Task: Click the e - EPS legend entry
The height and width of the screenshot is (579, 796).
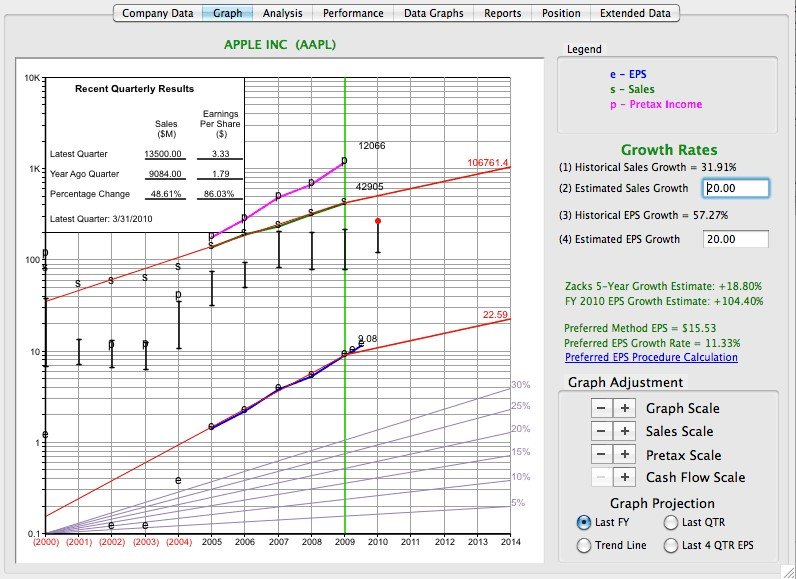Action: pos(628,75)
